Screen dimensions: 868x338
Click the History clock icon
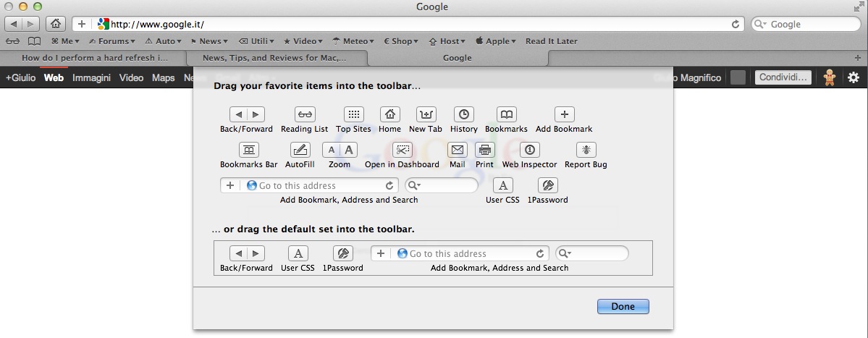click(464, 114)
